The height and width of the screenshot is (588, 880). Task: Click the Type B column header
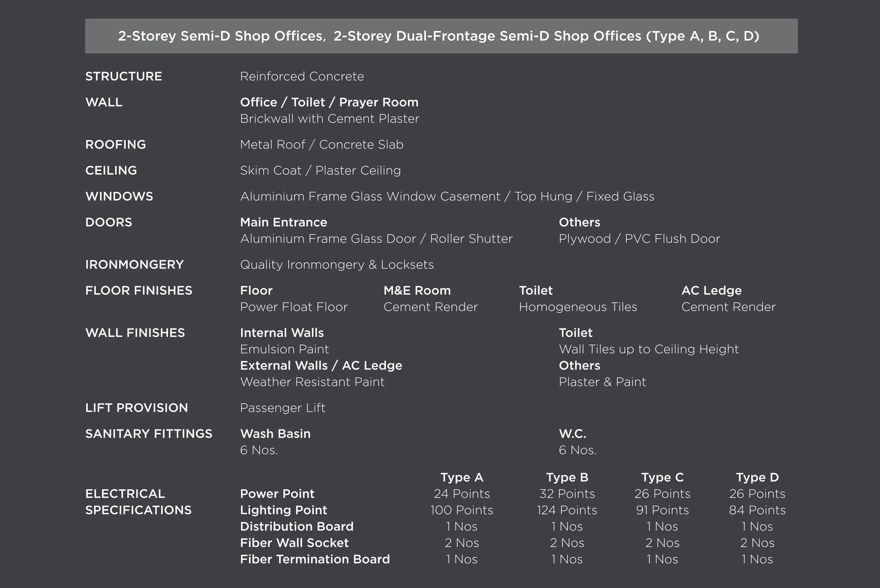pyautogui.click(x=567, y=478)
